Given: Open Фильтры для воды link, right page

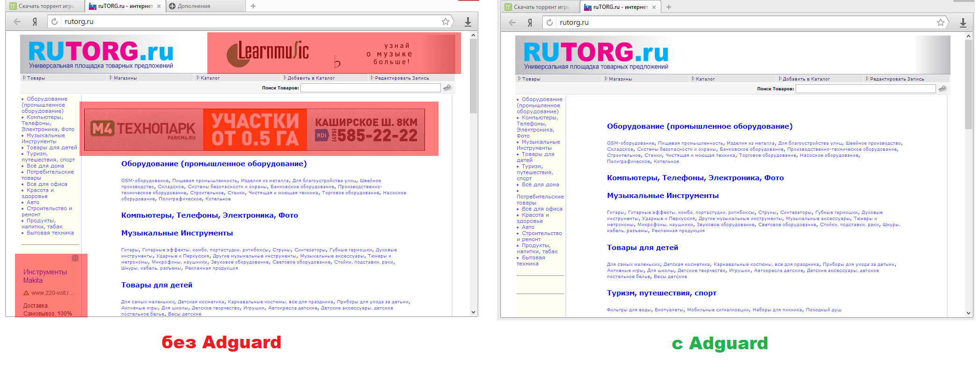Looking at the screenshot, I should [629, 310].
